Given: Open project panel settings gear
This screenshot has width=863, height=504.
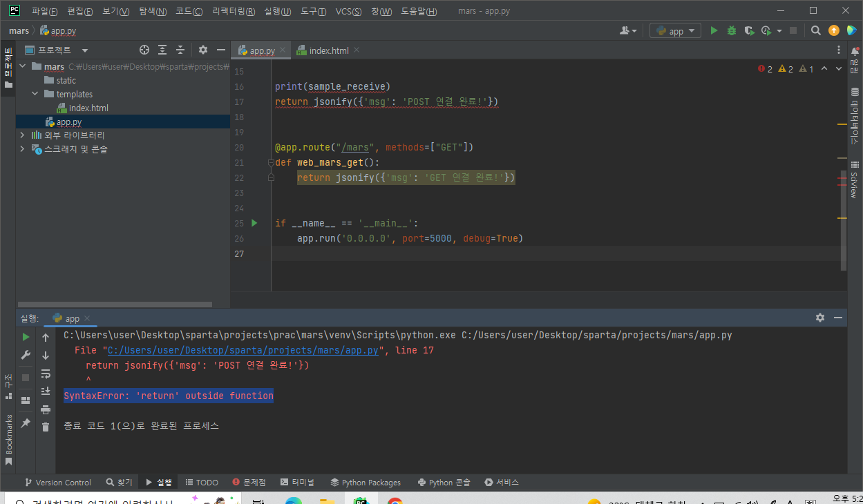Looking at the screenshot, I should click(x=203, y=50).
